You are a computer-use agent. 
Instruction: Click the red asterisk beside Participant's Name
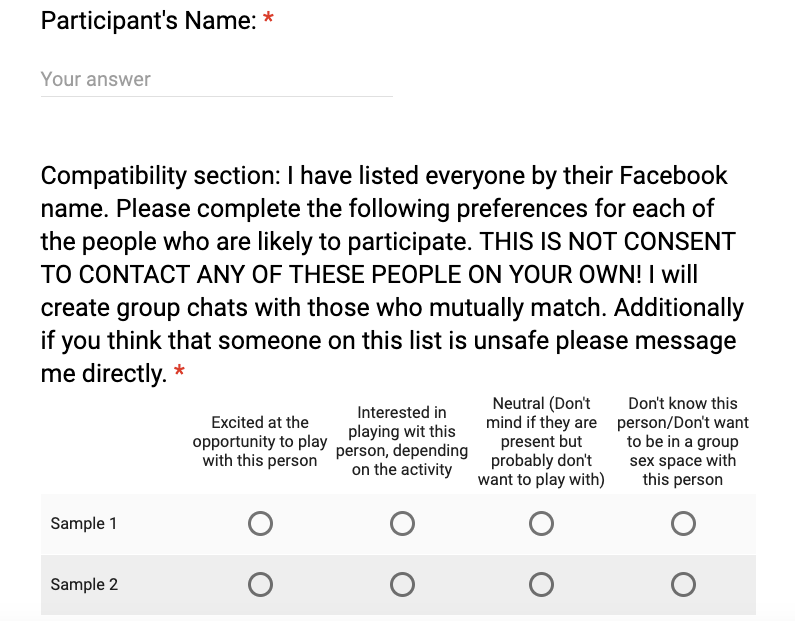268,19
